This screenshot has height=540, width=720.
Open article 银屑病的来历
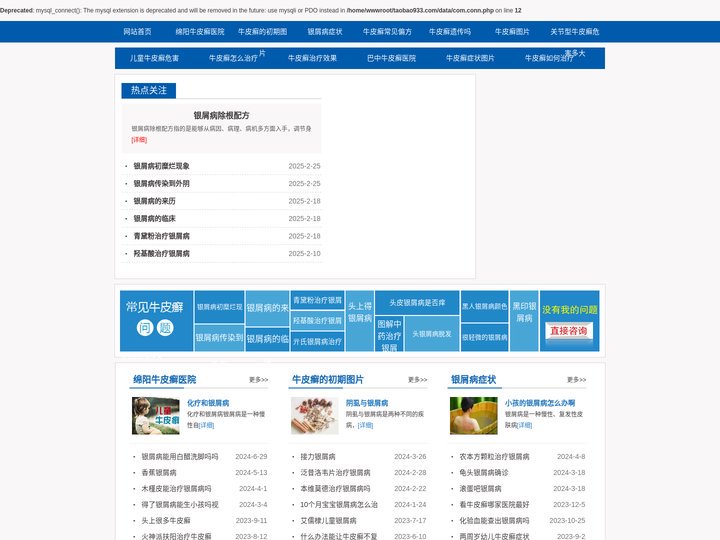[x=154, y=201]
